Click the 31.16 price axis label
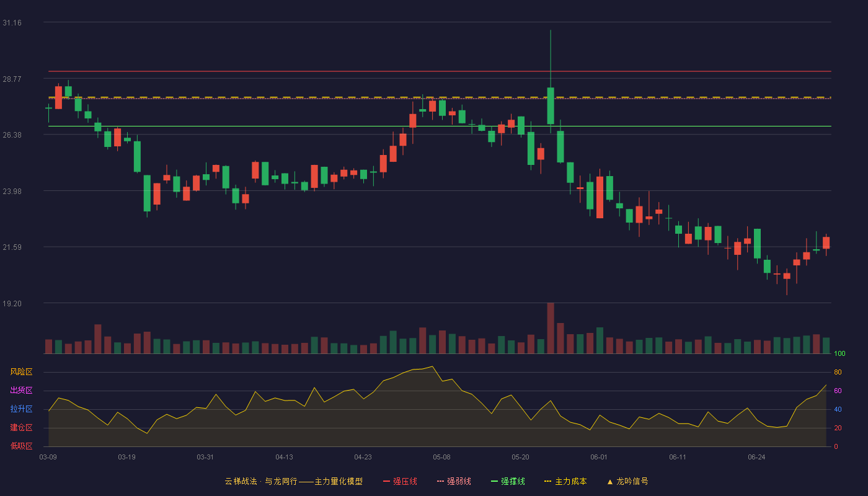 pos(12,23)
